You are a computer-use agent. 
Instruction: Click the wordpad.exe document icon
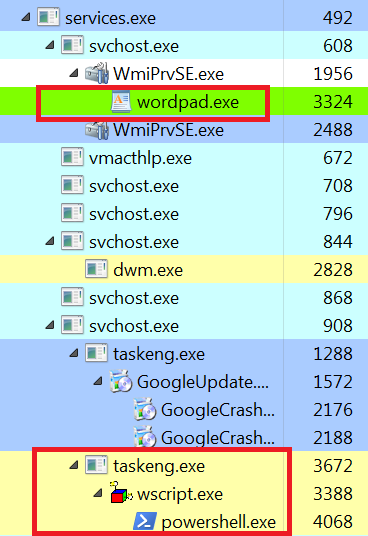coord(121,102)
